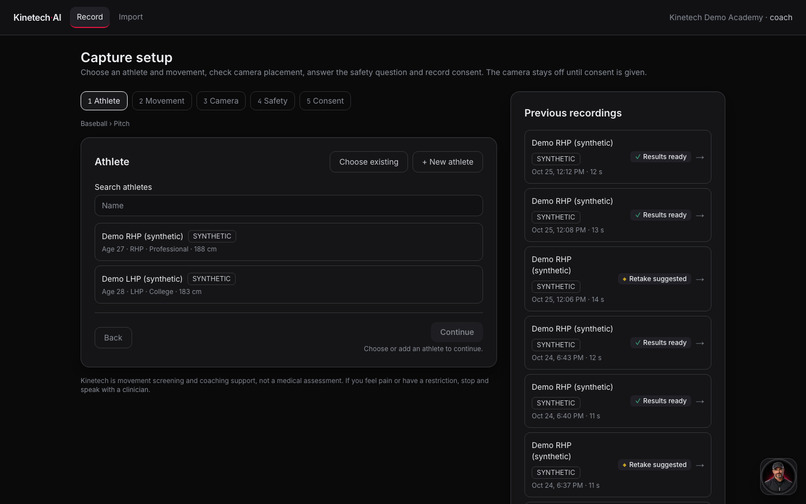Viewport: 806px width, 504px height.
Task: Click text 'Age 28 · LHP · College · 183 cm'
Action: [152, 292]
